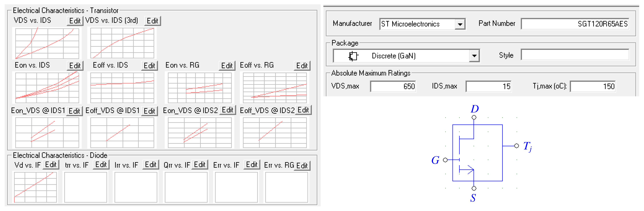
Task: Click Edit for Qrr vs. IF
Action: [x=199, y=165]
